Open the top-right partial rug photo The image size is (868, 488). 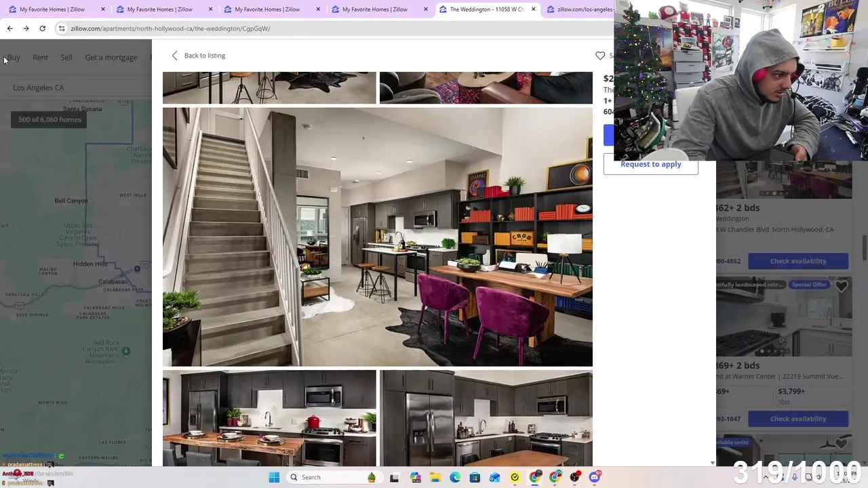pyautogui.click(x=486, y=88)
